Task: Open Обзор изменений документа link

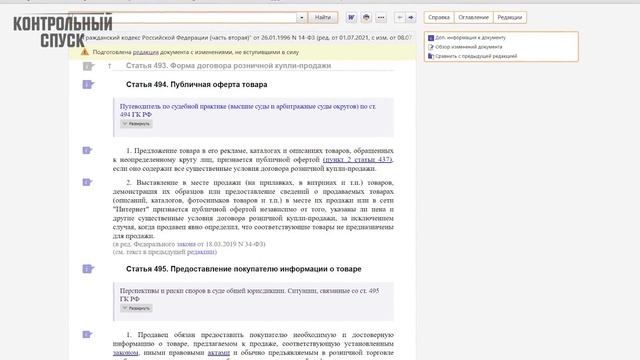Action: coord(469,47)
